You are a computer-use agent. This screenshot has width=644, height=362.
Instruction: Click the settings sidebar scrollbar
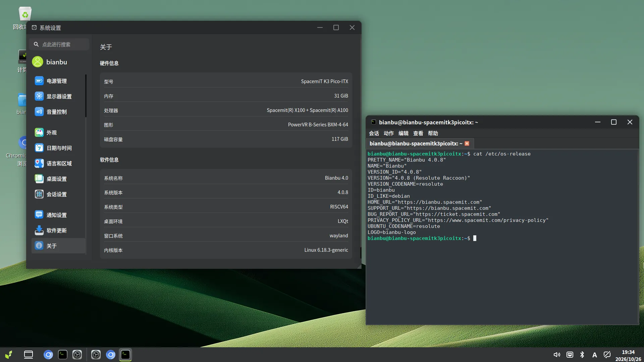click(86, 96)
